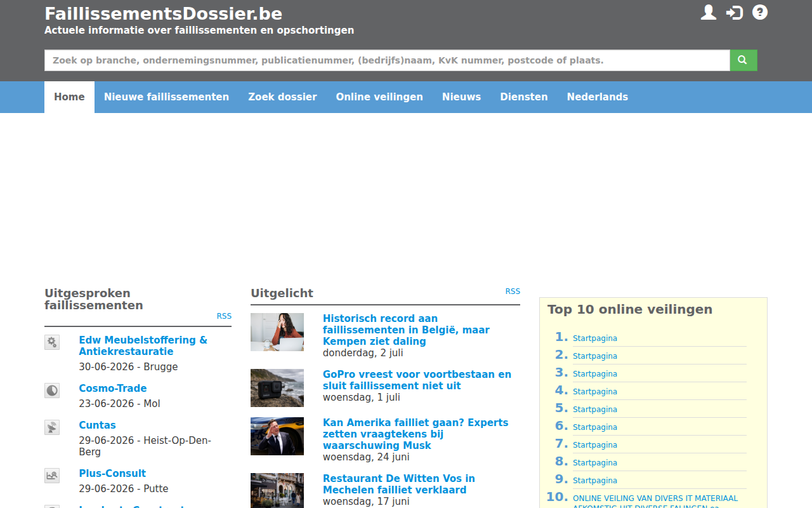
Task: Open auction number 6 Startpagina link
Action: click(x=595, y=427)
